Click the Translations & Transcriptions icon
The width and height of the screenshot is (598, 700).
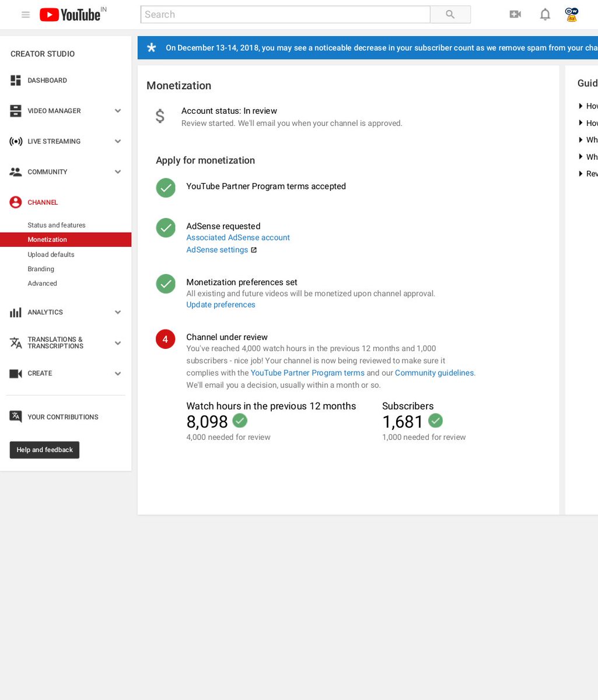(x=16, y=343)
